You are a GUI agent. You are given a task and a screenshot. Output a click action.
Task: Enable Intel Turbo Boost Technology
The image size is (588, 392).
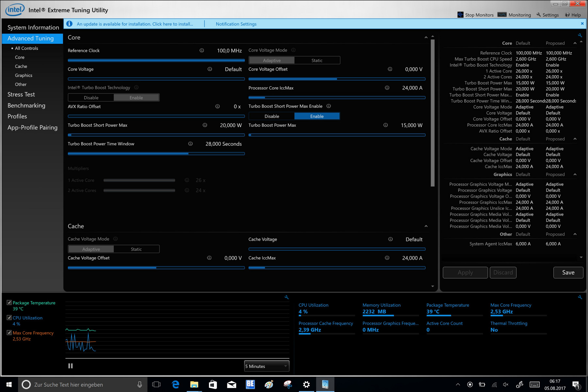136,98
